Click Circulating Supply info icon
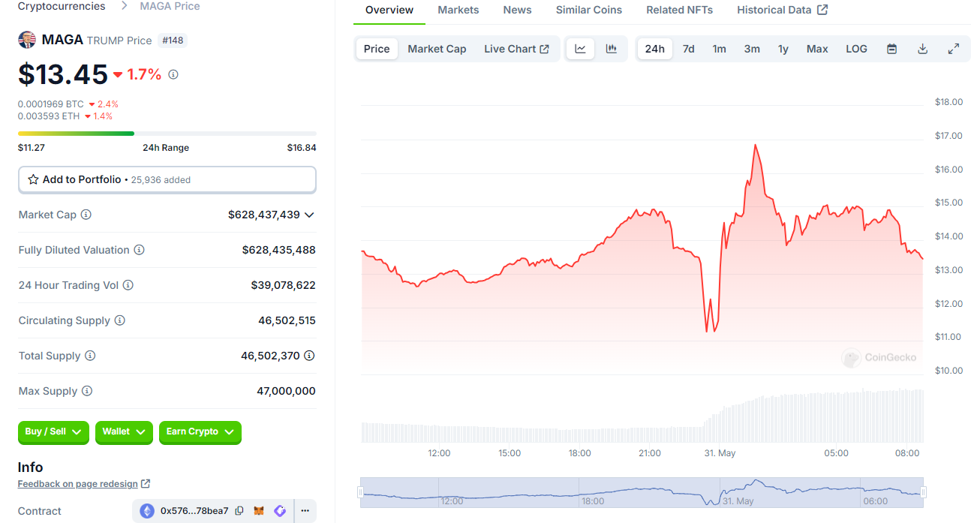The image size is (980, 523). (119, 320)
